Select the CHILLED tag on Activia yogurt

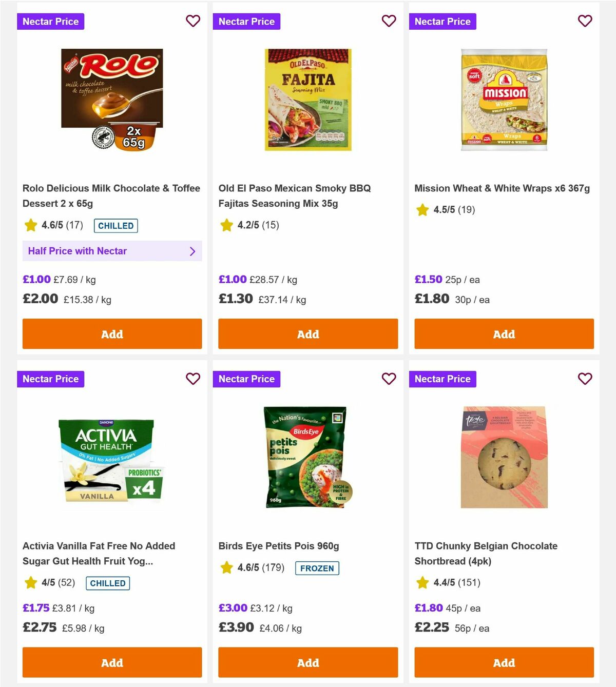point(108,583)
